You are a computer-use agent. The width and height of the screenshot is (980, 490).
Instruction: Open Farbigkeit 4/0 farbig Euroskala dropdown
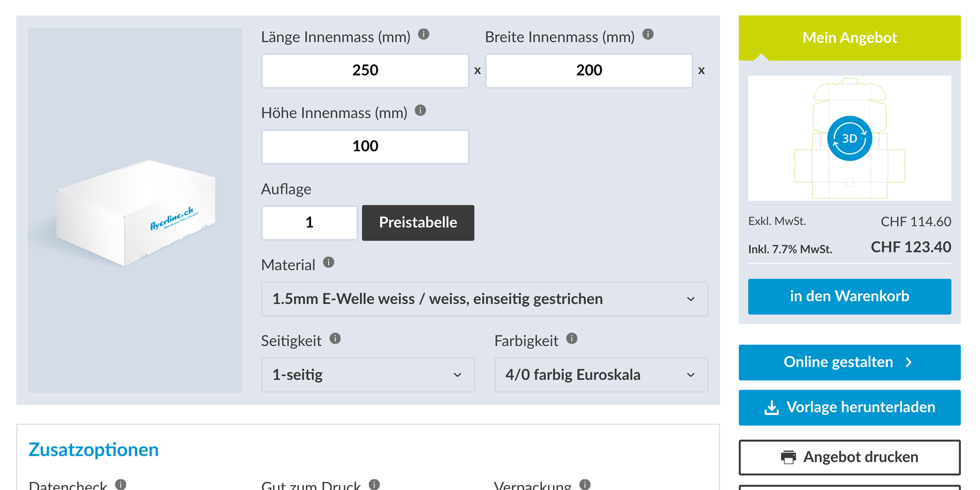click(601, 375)
